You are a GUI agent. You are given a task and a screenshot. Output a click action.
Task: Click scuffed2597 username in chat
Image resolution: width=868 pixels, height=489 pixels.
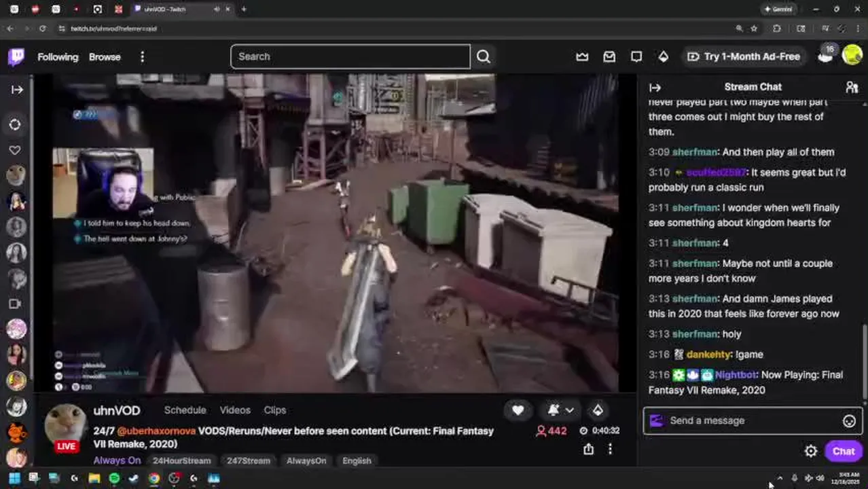tap(717, 173)
